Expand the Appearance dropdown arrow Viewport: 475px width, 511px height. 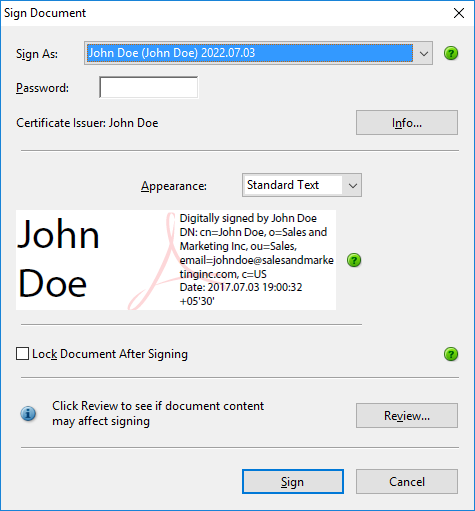352,185
